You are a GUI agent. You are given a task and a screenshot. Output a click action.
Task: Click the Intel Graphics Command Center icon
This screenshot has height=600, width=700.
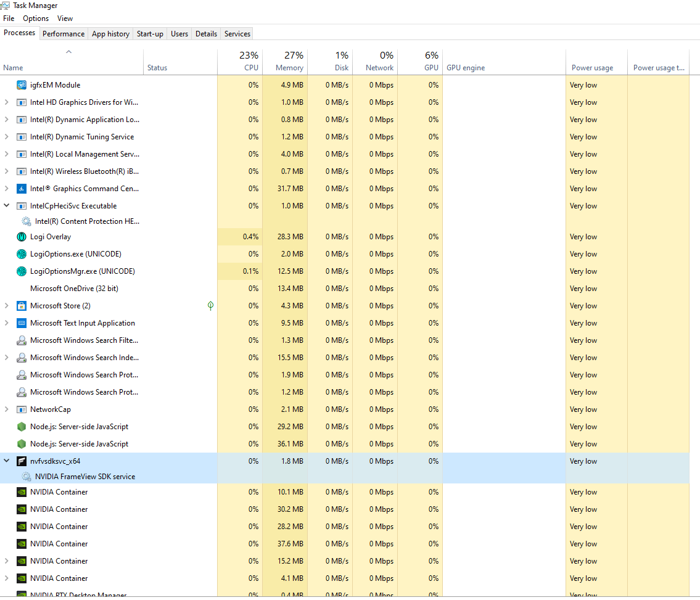(22, 189)
